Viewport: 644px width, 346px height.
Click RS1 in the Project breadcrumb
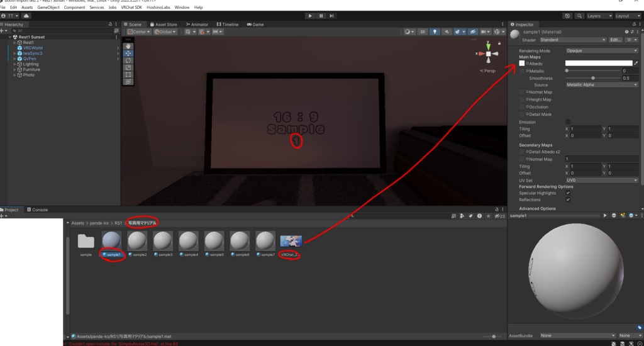(x=118, y=223)
